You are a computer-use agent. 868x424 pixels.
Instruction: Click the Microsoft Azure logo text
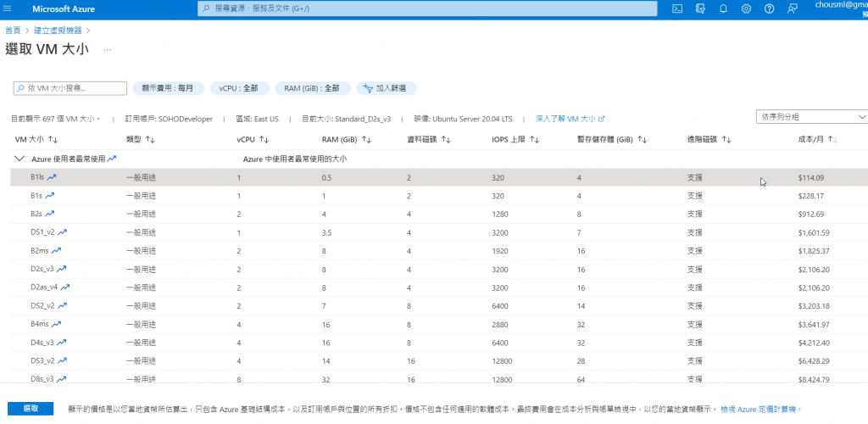click(64, 8)
